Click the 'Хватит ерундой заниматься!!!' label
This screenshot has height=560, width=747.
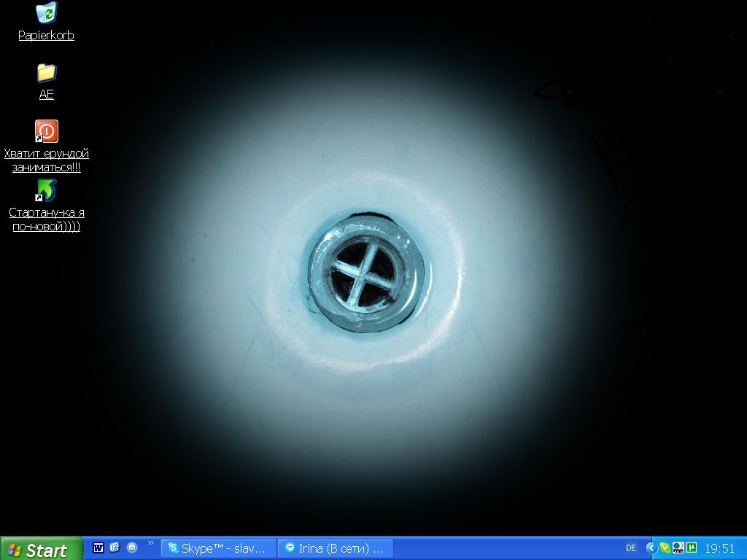[46, 160]
